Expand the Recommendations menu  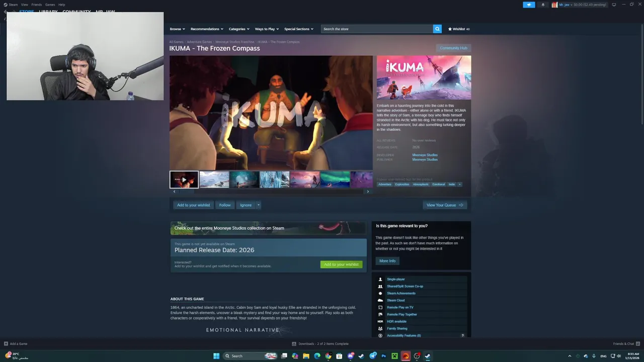[x=207, y=29]
